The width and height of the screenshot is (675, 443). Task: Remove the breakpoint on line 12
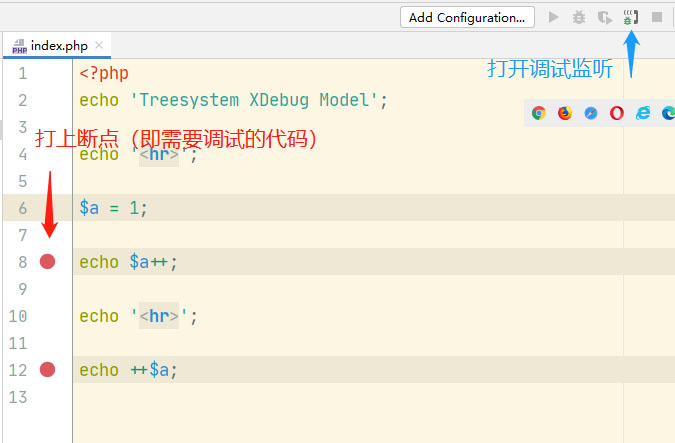click(47, 369)
